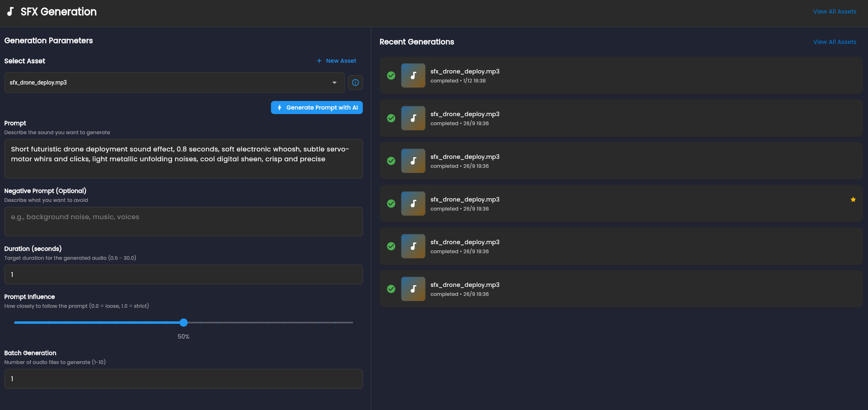Screen dimensions: 868x410
Task: Click music thumbnail of 1/12 19:38 generation
Action: click(x=413, y=76)
